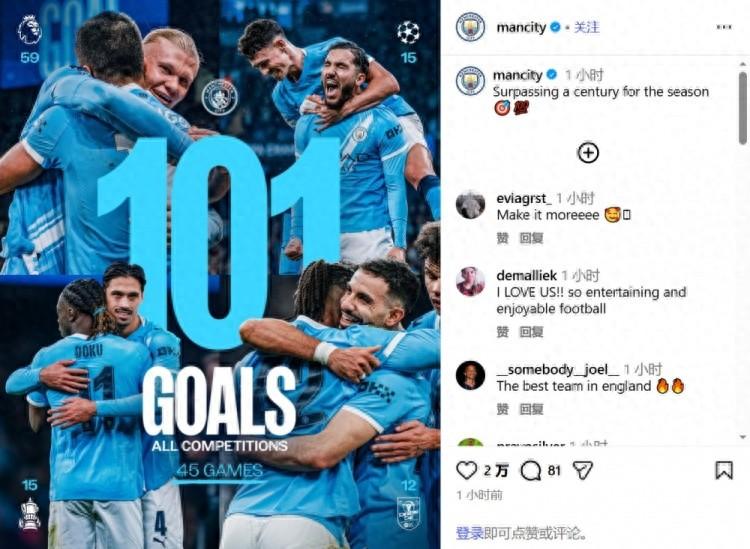The height and width of the screenshot is (549, 750).
Task: Save post with the bookmark icon
Action: [x=724, y=470]
